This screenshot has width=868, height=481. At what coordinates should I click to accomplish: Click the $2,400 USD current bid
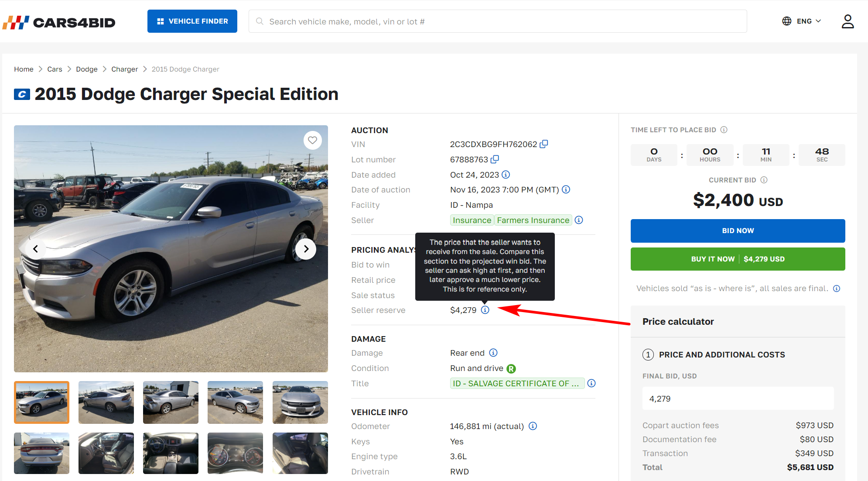(x=738, y=200)
